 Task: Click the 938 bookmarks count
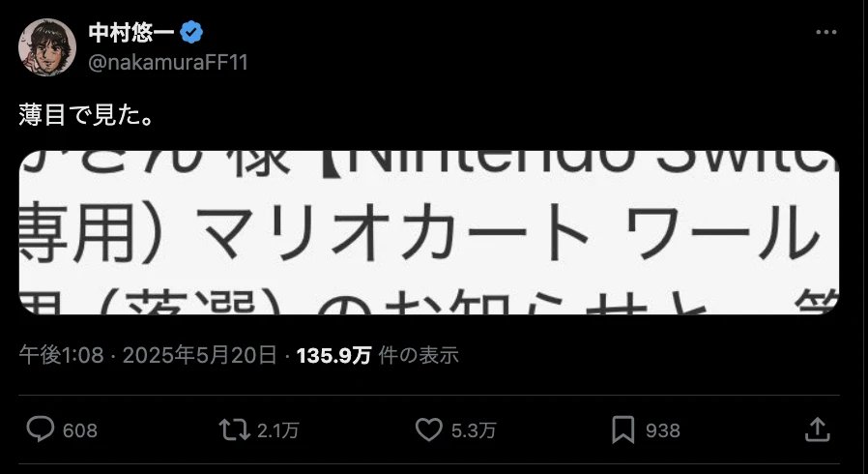663,430
